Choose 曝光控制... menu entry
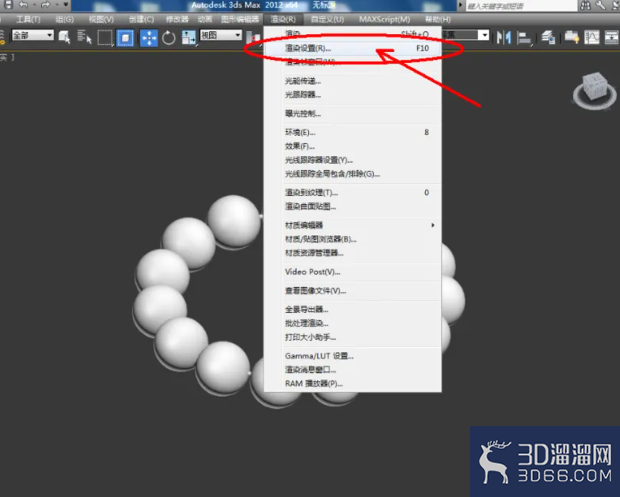The width and height of the screenshot is (620, 497). tap(353, 114)
